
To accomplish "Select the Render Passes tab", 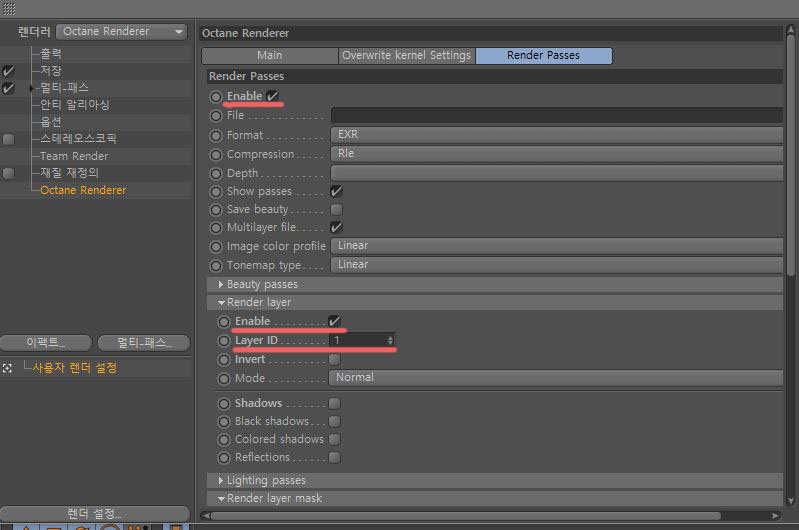I will (x=544, y=56).
